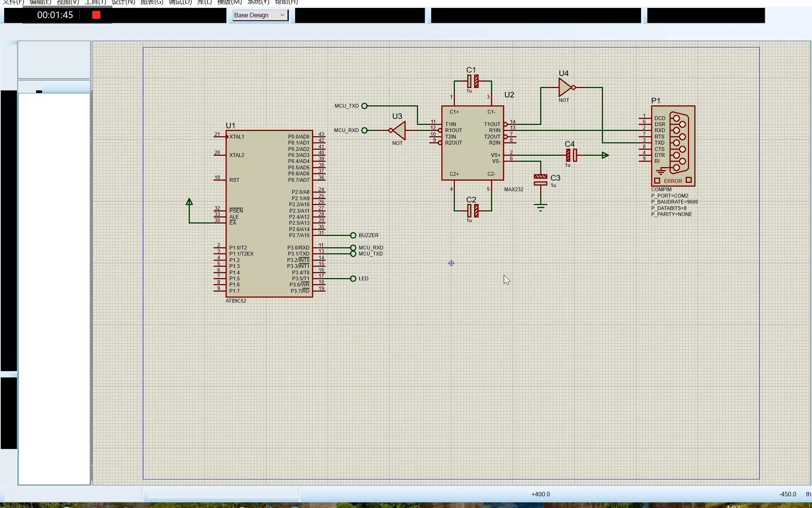Image resolution: width=812 pixels, height=508 pixels.
Task: Open the 库(L) library menu
Action: [x=204, y=2]
